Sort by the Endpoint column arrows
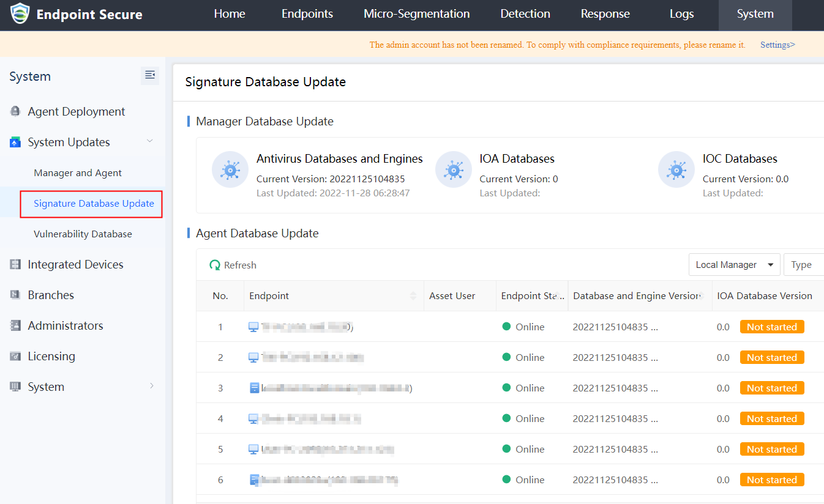This screenshot has height=504, width=824. 413,296
